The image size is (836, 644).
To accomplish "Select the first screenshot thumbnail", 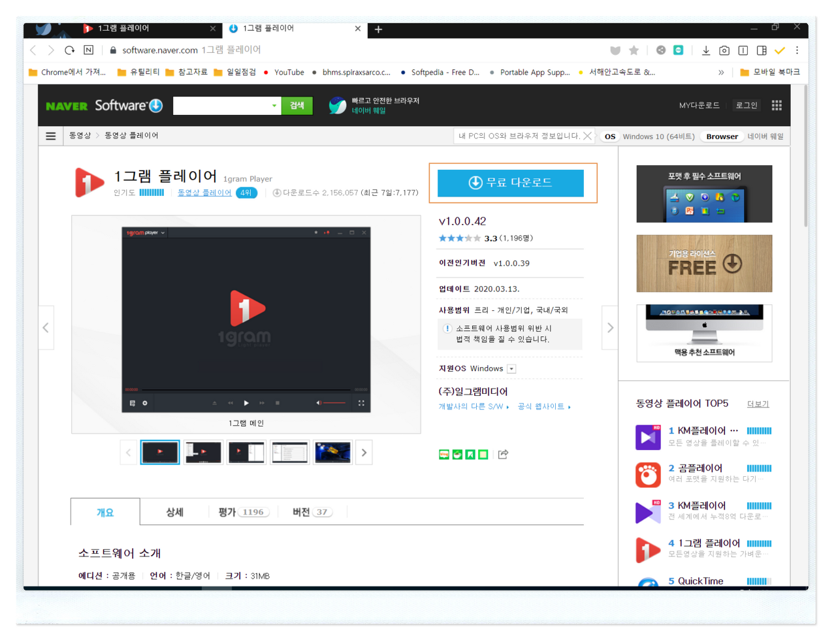I will (x=160, y=453).
